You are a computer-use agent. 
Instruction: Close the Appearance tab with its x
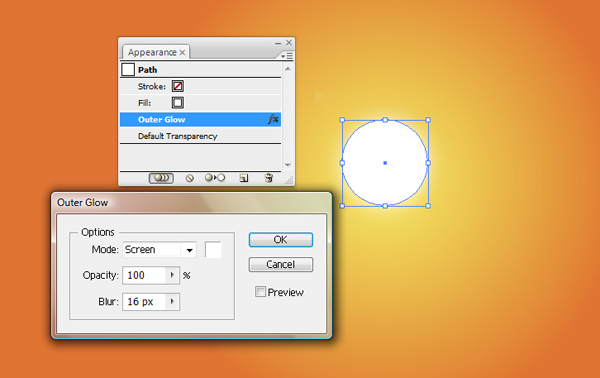point(183,52)
